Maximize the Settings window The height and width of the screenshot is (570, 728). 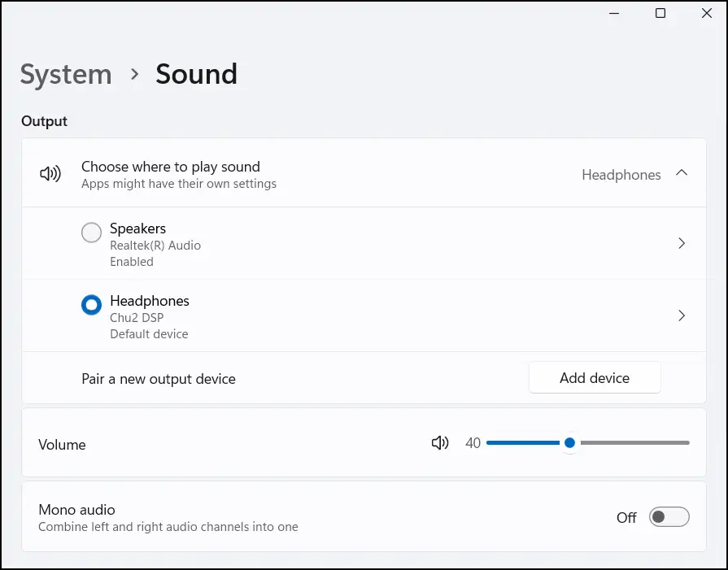point(660,13)
